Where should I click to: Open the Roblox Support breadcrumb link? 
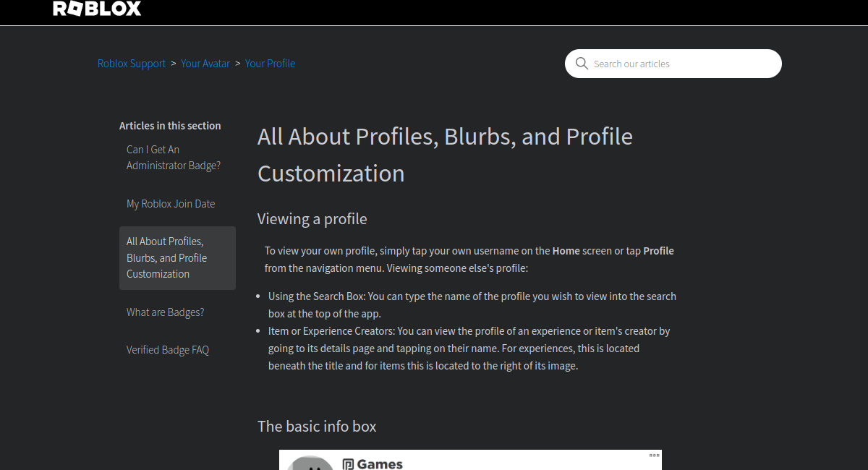click(132, 64)
